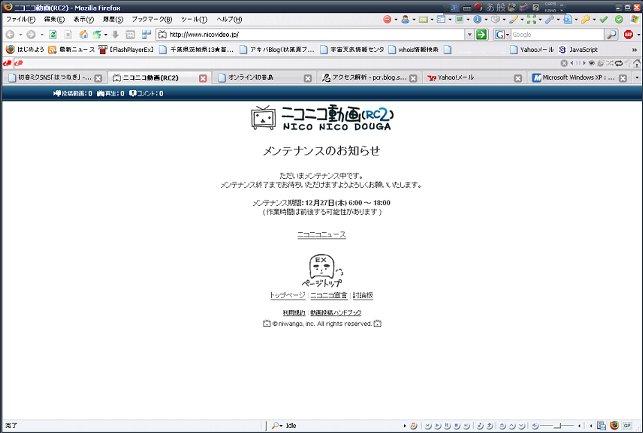The height and width of the screenshot is (433, 643).
Task: Click the green Go arrow beside the address bar
Action: click(x=481, y=35)
